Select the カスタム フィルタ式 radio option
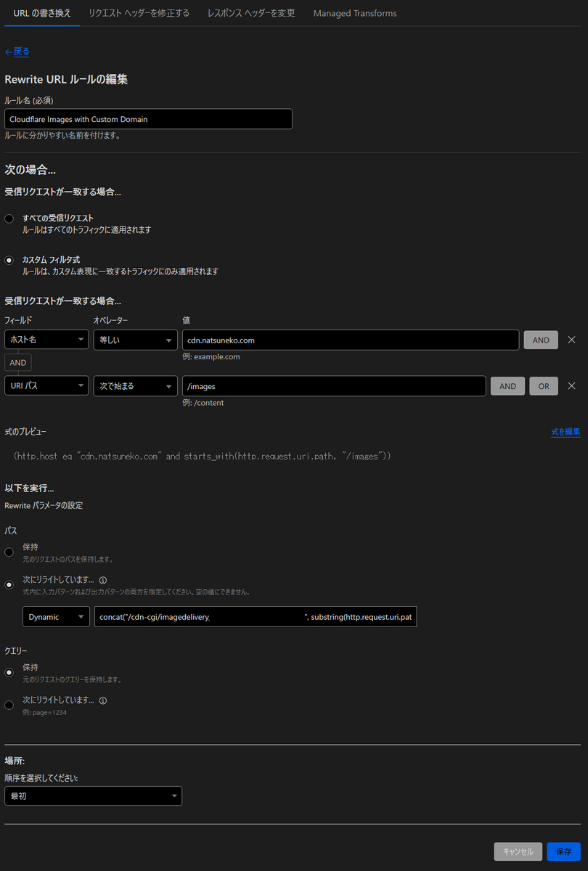Screen dimensions: 588x871 pos(9,260)
